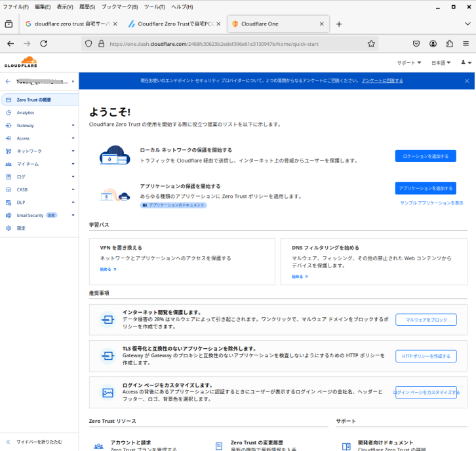This screenshot has width=476, height=451.
Task: Expand the CASB section arrow
Action: (73, 189)
